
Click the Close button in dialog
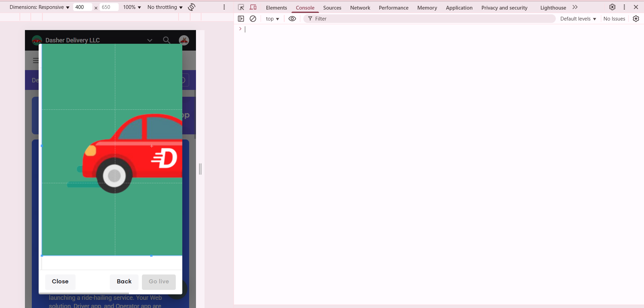tap(60, 282)
